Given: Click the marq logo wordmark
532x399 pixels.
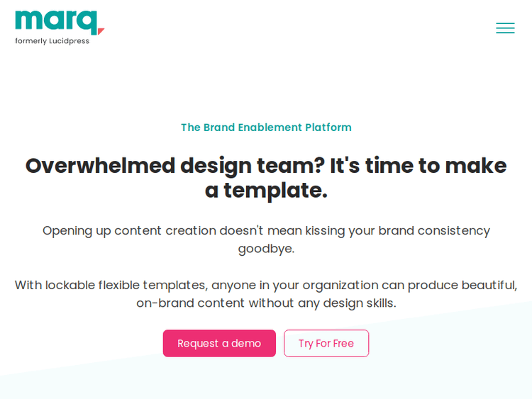Looking at the screenshot, I should point(55,21).
